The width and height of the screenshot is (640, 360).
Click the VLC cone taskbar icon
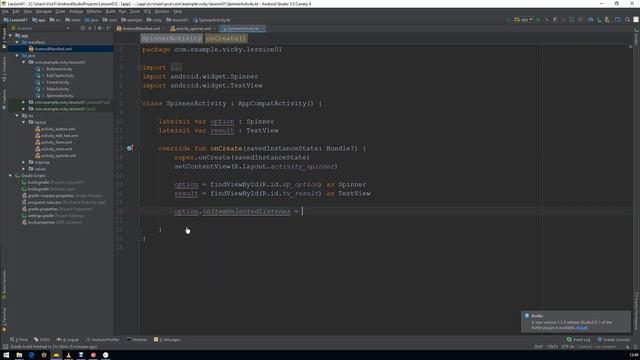click(69, 355)
